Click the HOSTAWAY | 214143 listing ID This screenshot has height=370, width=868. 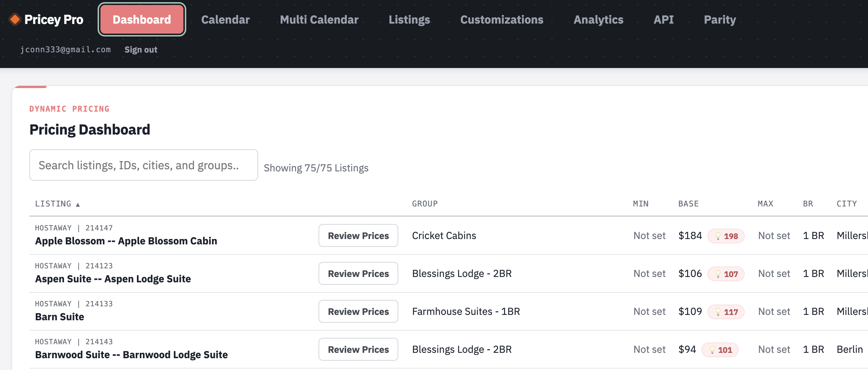coord(74,342)
